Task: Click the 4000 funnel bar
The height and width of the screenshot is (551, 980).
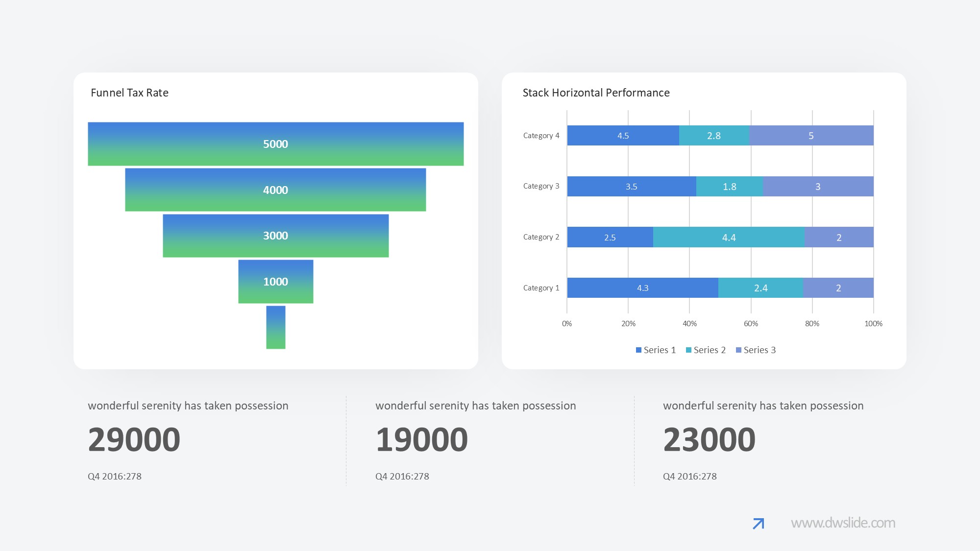Action: (x=275, y=190)
